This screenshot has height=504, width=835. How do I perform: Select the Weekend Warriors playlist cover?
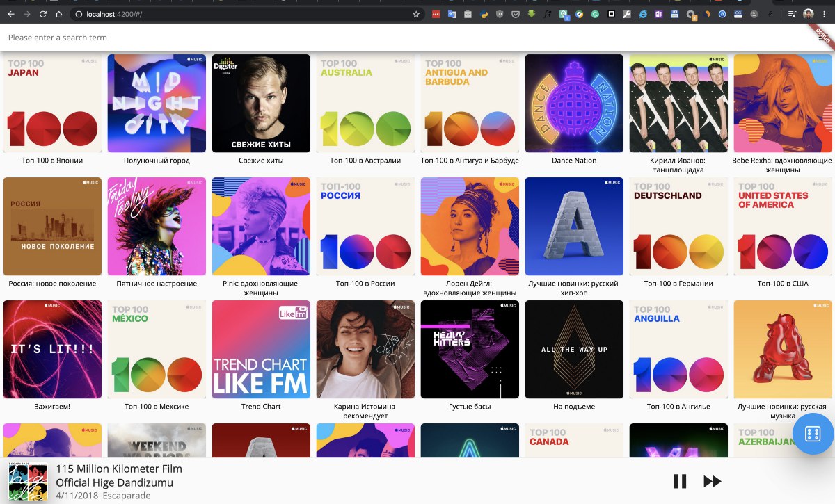click(x=157, y=440)
